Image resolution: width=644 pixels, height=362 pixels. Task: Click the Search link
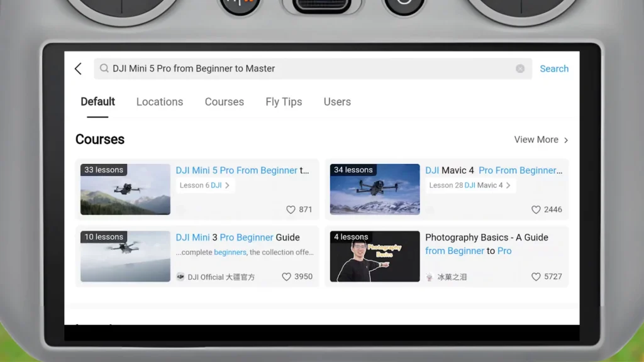click(554, 69)
